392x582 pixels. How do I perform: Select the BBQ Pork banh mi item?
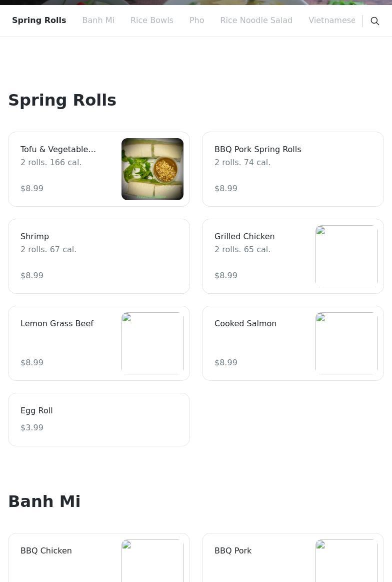coord(233,550)
